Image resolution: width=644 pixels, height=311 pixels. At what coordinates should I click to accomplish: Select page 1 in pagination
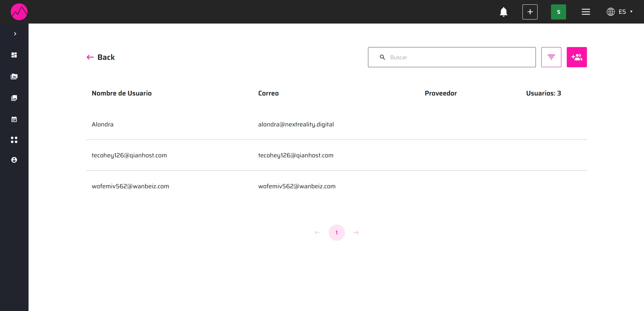point(337,233)
